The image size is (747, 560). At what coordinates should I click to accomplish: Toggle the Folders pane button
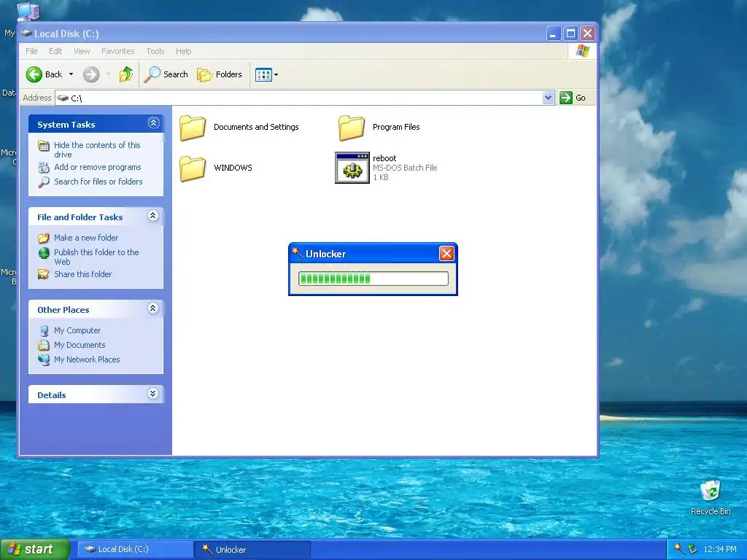point(220,74)
